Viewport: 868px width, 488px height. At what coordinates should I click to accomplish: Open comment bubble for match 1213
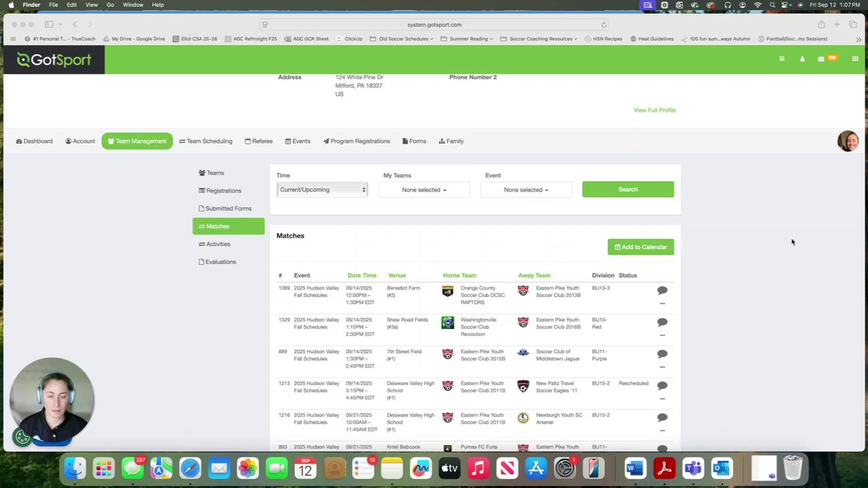tap(662, 386)
